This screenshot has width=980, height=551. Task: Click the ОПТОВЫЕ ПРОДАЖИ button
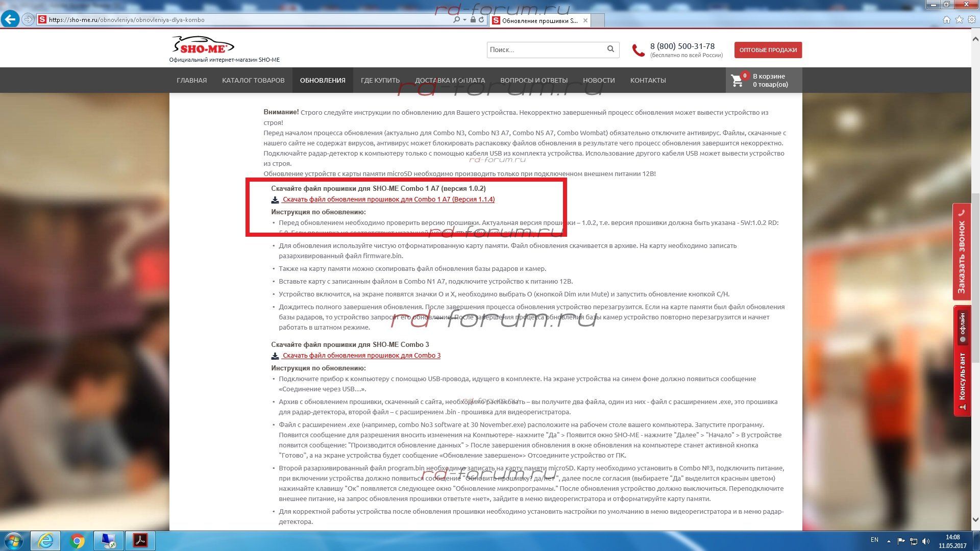point(768,50)
